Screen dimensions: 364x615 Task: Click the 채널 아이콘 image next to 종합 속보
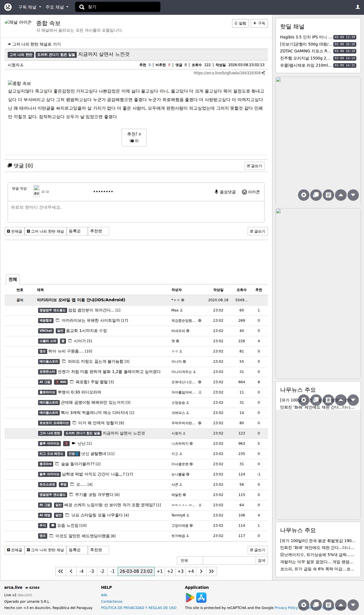point(18,22)
